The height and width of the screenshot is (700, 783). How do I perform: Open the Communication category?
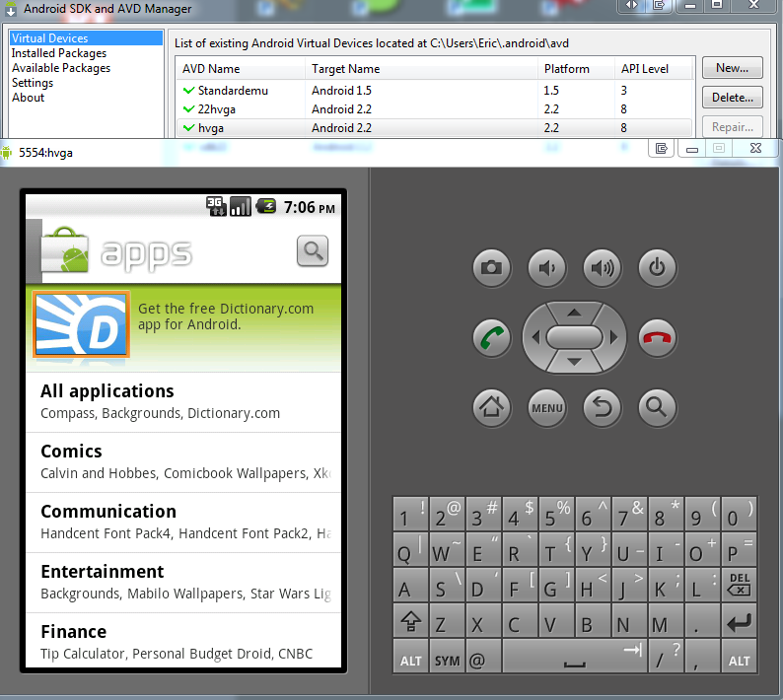click(x=183, y=523)
